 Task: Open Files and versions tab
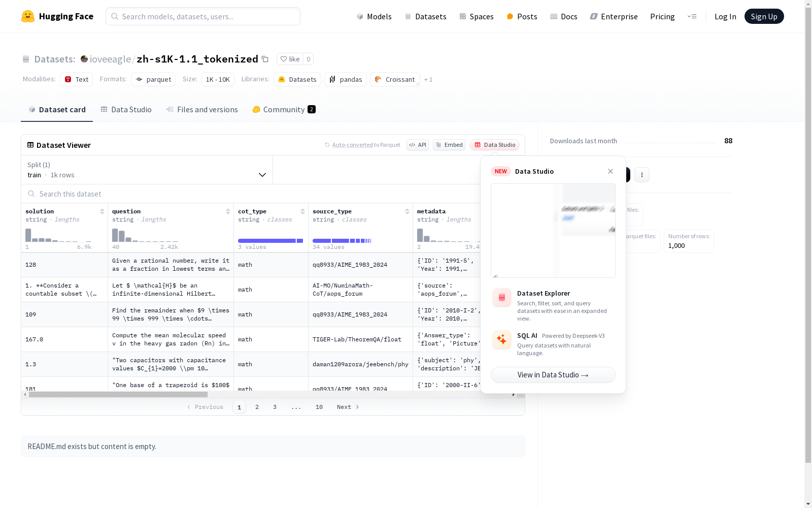coord(202,109)
